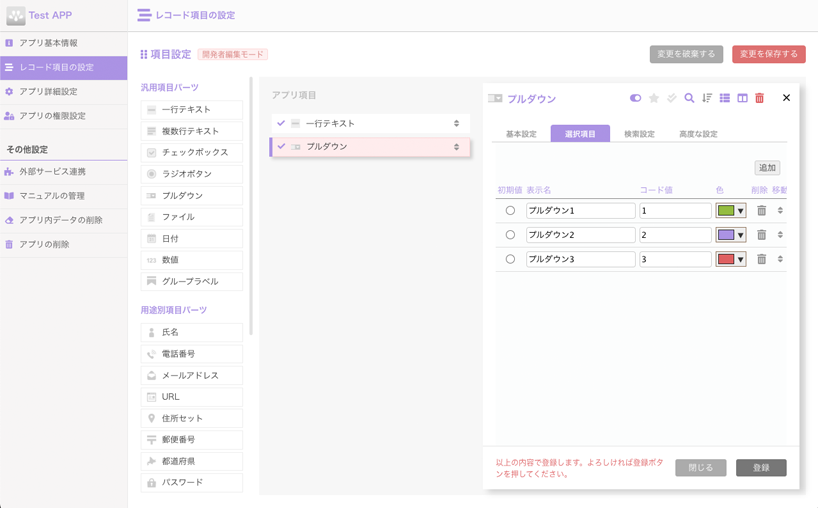The image size is (818, 508).
Task: Set プルダウン3 as the default value
Action: coord(510,259)
